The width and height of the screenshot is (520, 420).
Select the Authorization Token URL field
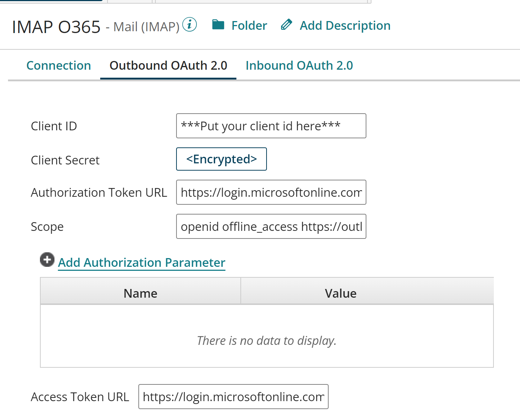tap(271, 192)
